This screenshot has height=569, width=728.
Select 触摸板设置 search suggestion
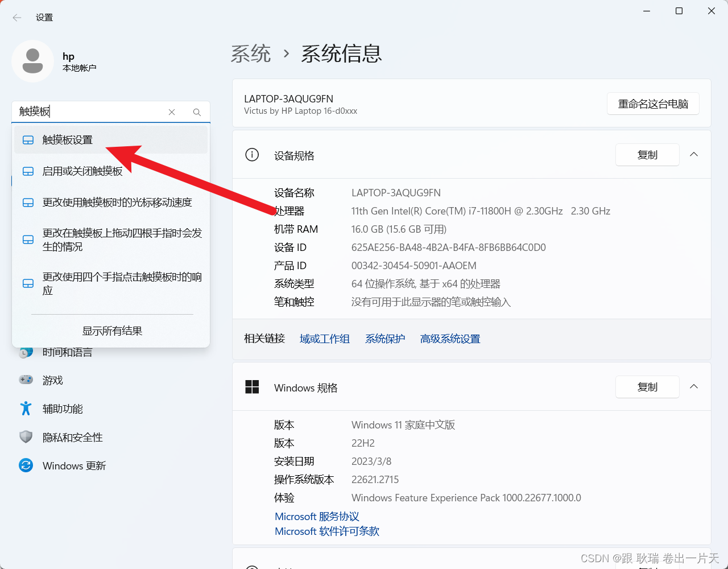(111, 140)
